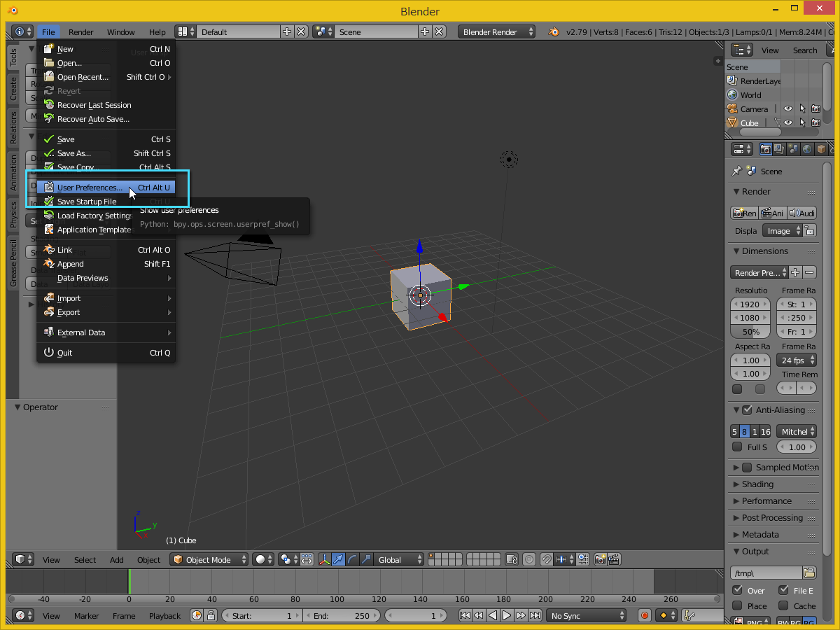Screen dimensions: 840x630
Task: Open the Display Image dropdown
Action: [x=782, y=231]
